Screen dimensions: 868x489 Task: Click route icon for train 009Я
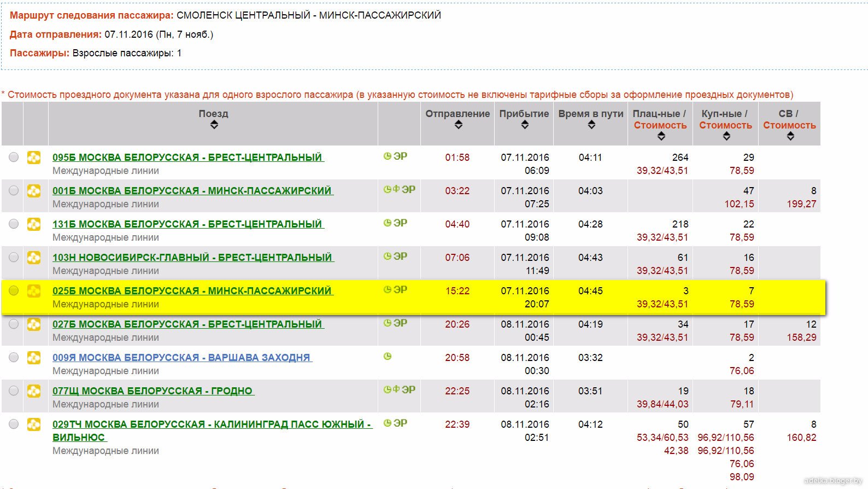click(x=34, y=358)
